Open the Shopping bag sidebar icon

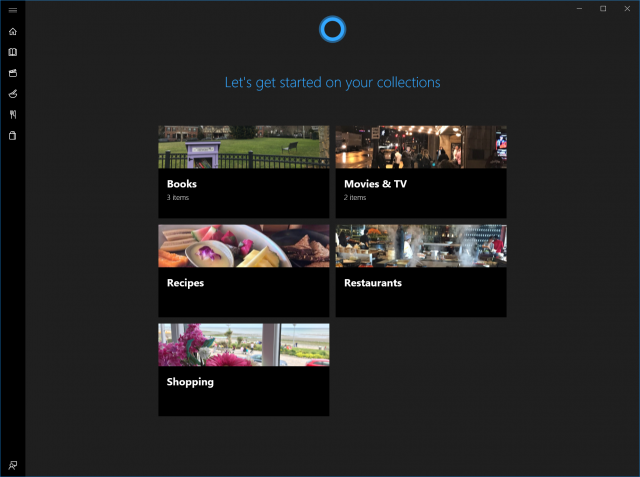click(12, 136)
